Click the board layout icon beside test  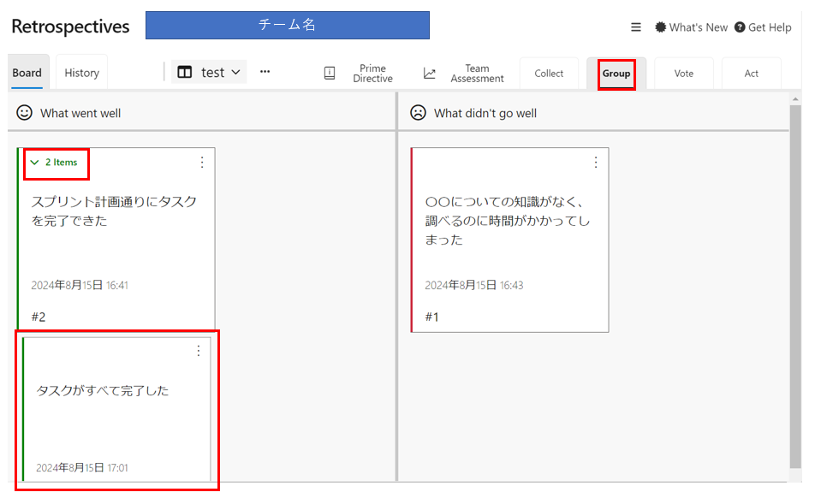tap(185, 72)
